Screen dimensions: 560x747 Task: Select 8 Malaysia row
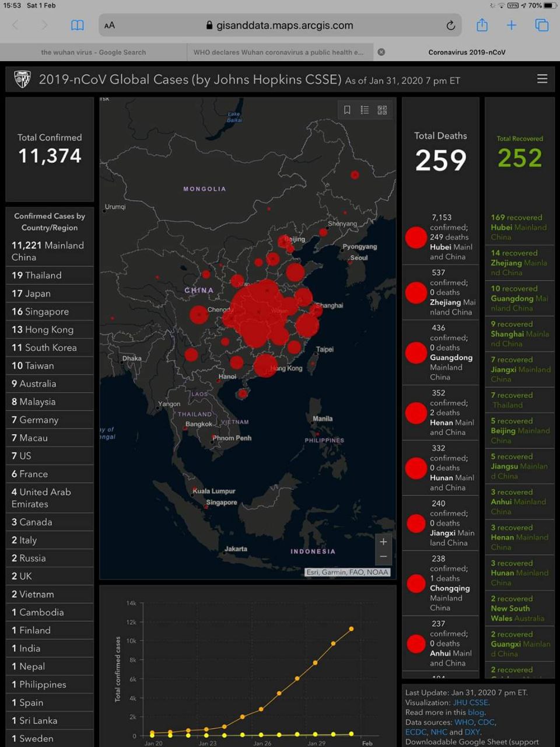point(50,402)
